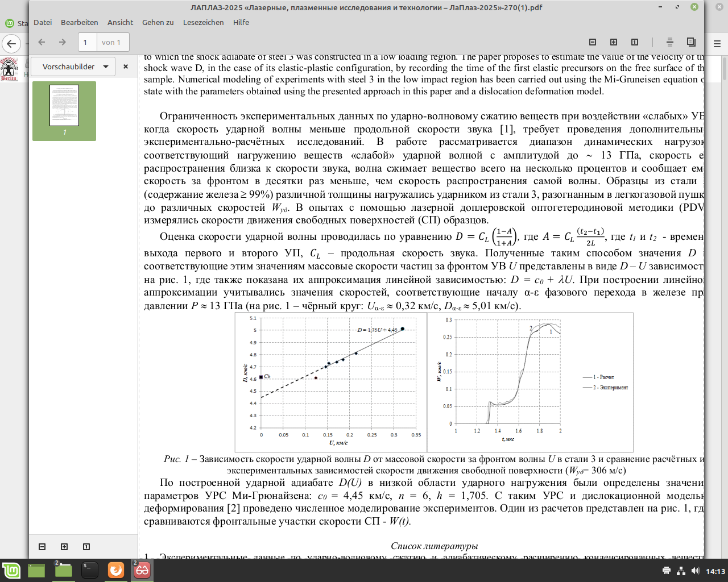Viewport: 728px width, 582px height.
Task: Click the Berlin logo in background window
Action: pos(9,69)
